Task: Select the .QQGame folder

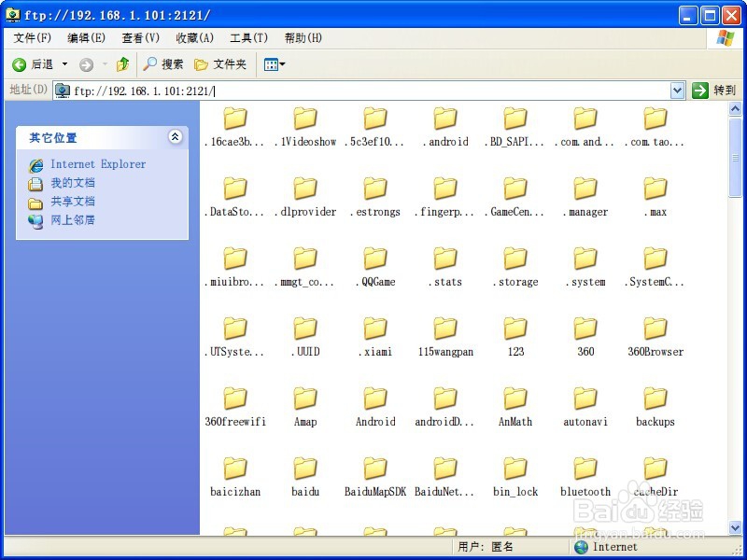Action: (x=375, y=267)
